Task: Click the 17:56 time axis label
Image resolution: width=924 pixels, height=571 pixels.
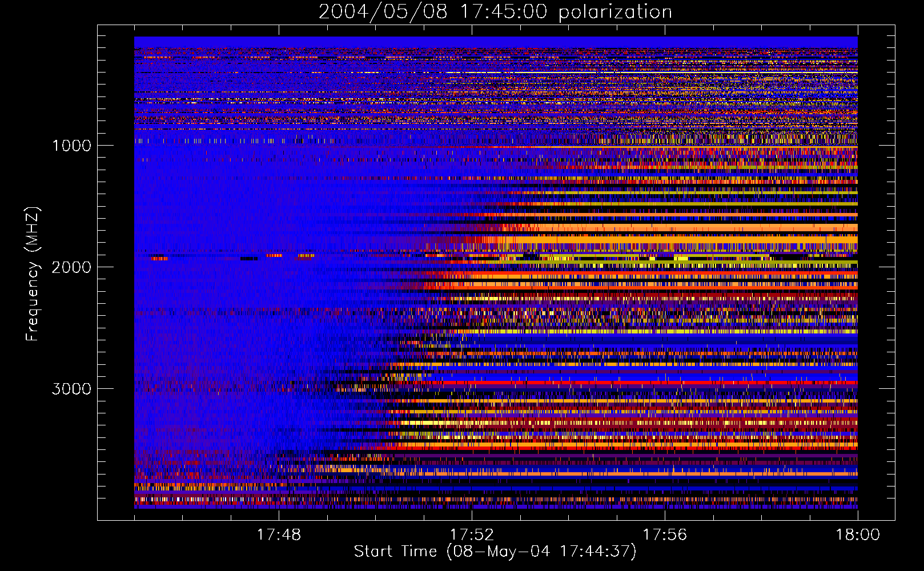Action: 665,535
